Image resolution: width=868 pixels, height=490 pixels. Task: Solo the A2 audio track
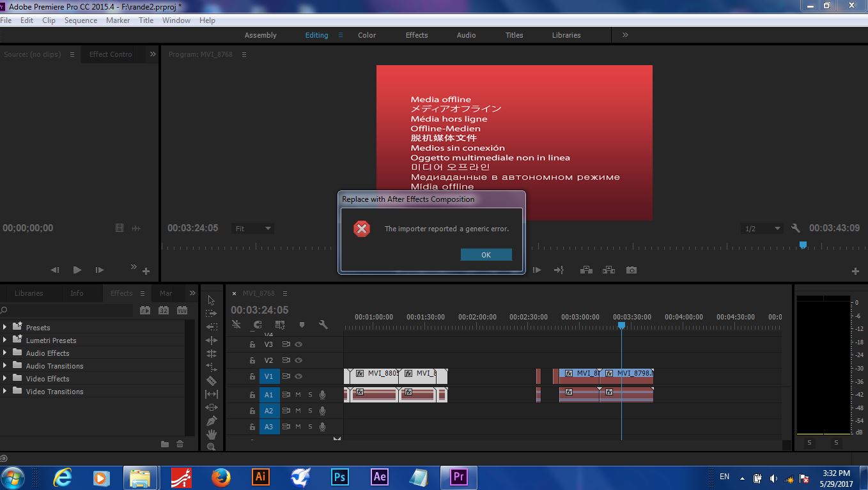(310, 411)
